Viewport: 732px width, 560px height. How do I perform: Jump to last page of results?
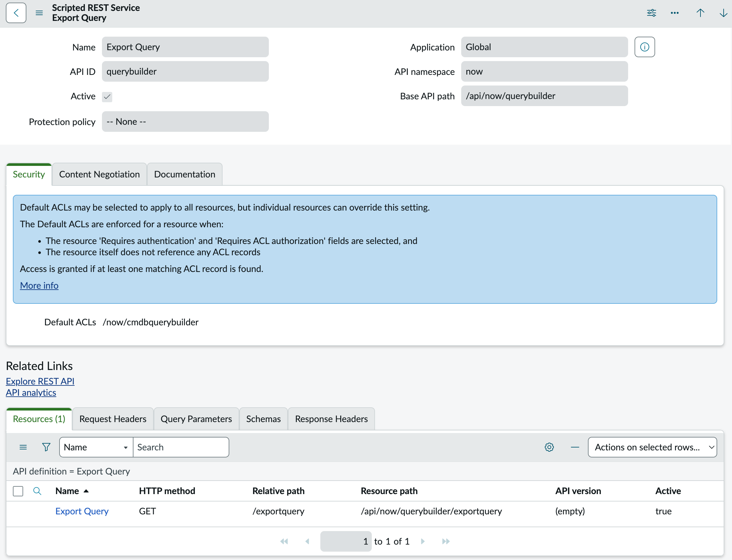point(445,541)
